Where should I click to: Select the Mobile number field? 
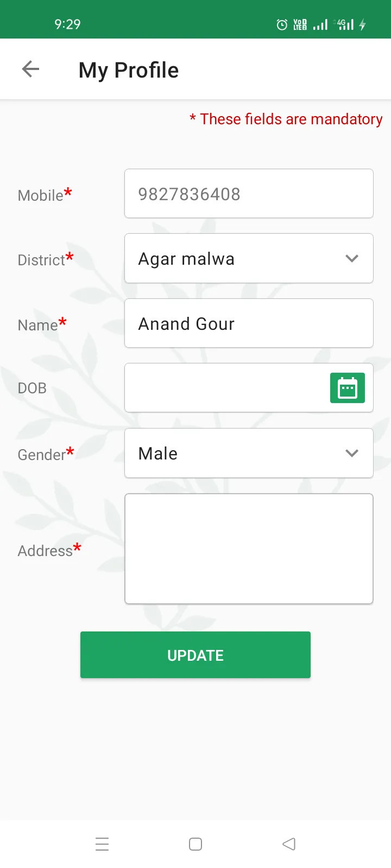point(249,194)
